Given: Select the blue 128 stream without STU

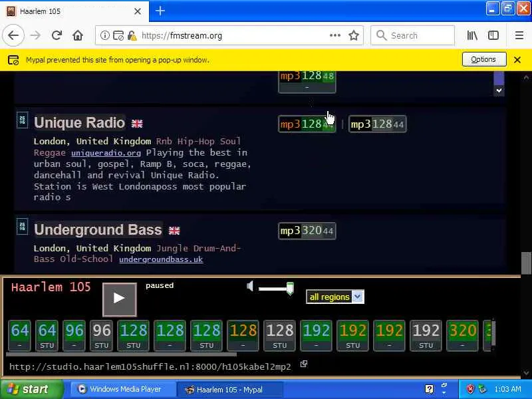Looking at the screenshot, I should pos(170,336).
